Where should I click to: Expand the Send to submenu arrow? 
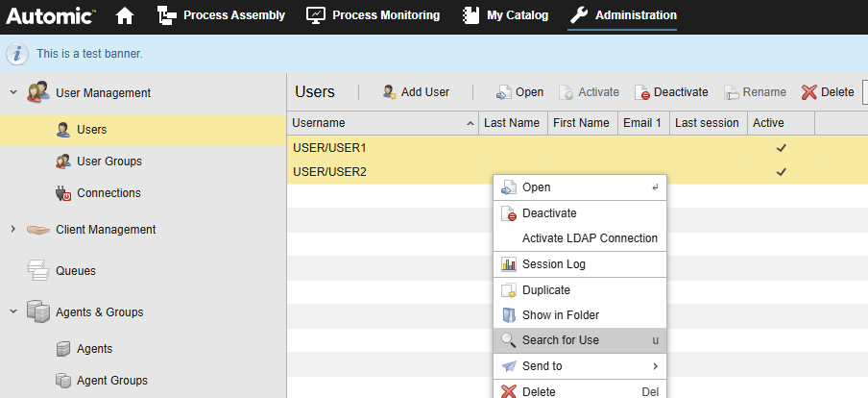pyautogui.click(x=655, y=366)
